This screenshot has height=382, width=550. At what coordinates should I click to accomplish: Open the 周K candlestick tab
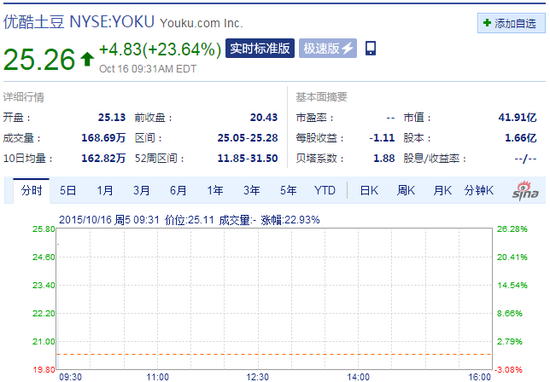coord(406,191)
